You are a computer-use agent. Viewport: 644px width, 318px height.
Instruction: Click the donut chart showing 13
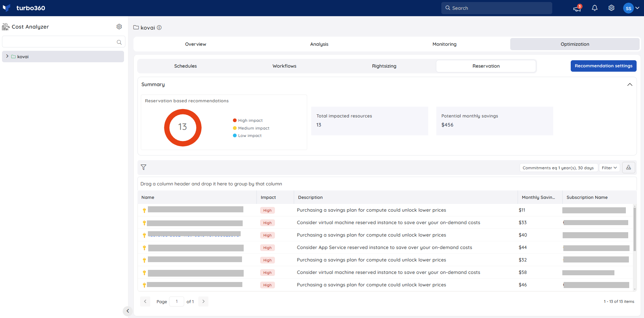(x=183, y=128)
